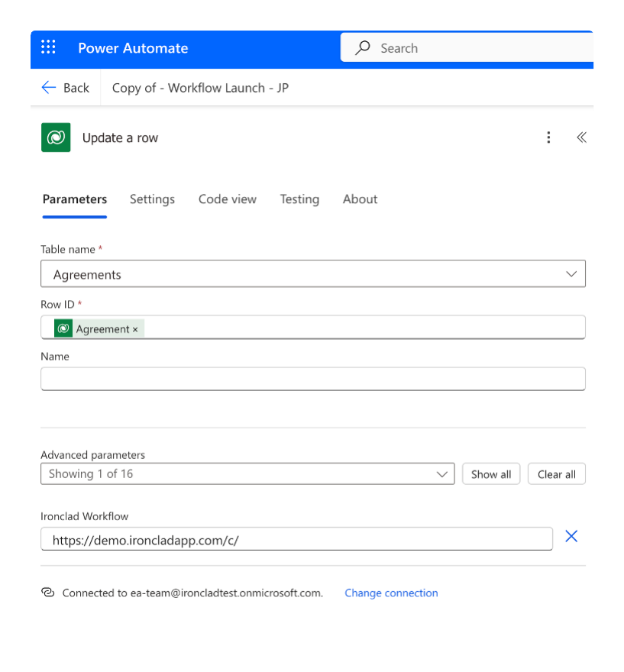Image resolution: width=624 pixels, height=672 pixels.
Task: Click the flow title Copy of - Workflow Launch - JP
Action: point(200,88)
